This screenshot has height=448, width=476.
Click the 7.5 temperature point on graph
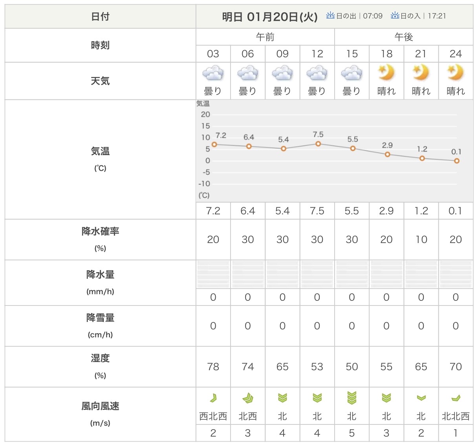click(x=318, y=144)
